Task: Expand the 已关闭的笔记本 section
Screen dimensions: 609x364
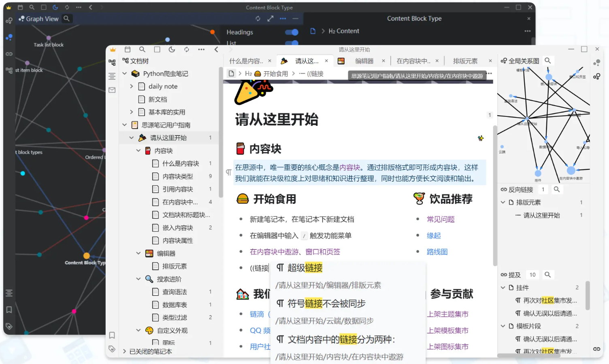Action: pos(125,351)
